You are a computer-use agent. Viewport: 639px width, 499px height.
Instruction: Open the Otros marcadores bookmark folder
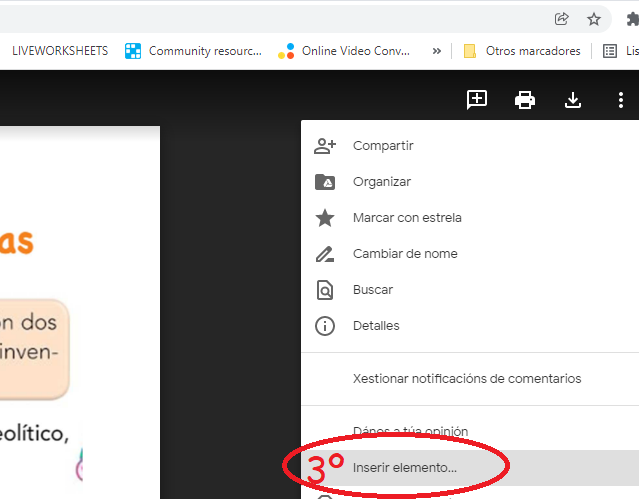click(522, 51)
